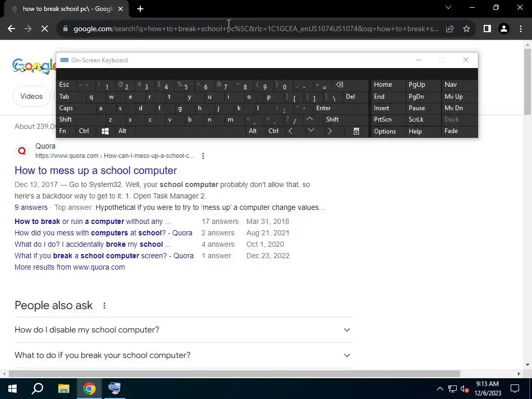This screenshot has height=399, width=532.
Task: Open Chrome side panel
Action: [487, 29]
